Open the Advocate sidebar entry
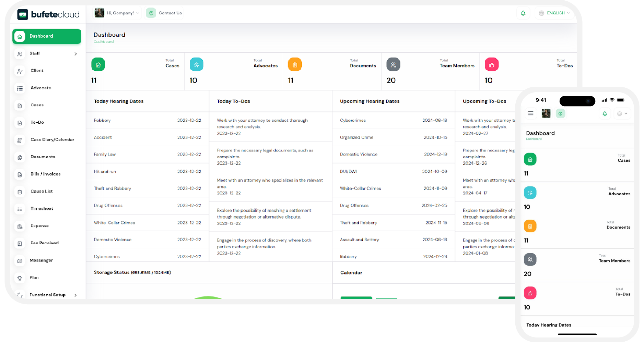Viewport: 644px width, 343px height. pyautogui.click(x=41, y=88)
